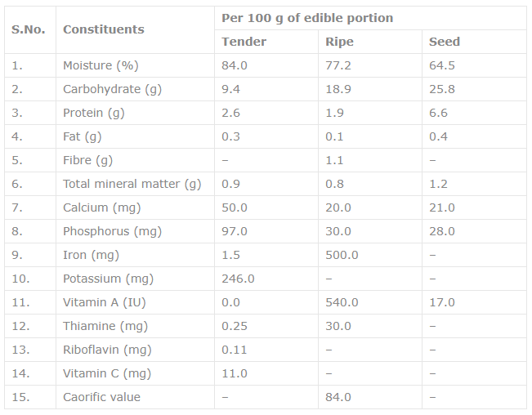The height and width of the screenshot is (415, 532).
Task: Select the Protein (g) row label
Action: click(94, 113)
